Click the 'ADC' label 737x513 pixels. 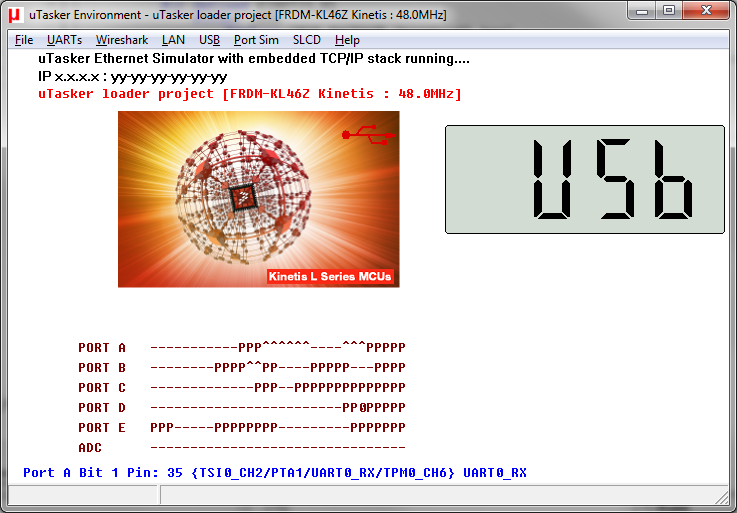(90, 448)
